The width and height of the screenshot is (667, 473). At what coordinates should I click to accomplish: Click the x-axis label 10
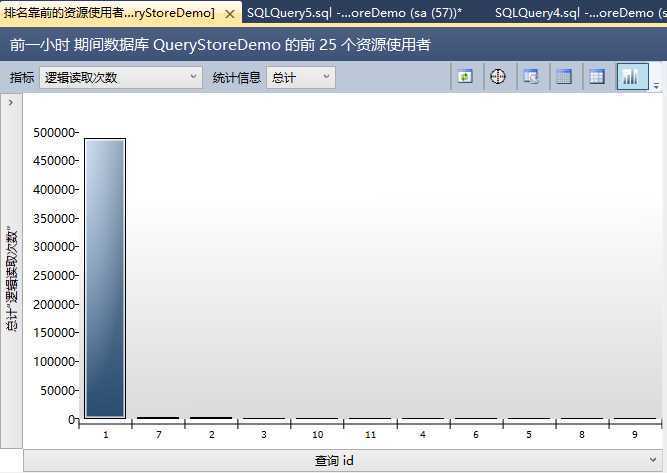(x=317, y=435)
